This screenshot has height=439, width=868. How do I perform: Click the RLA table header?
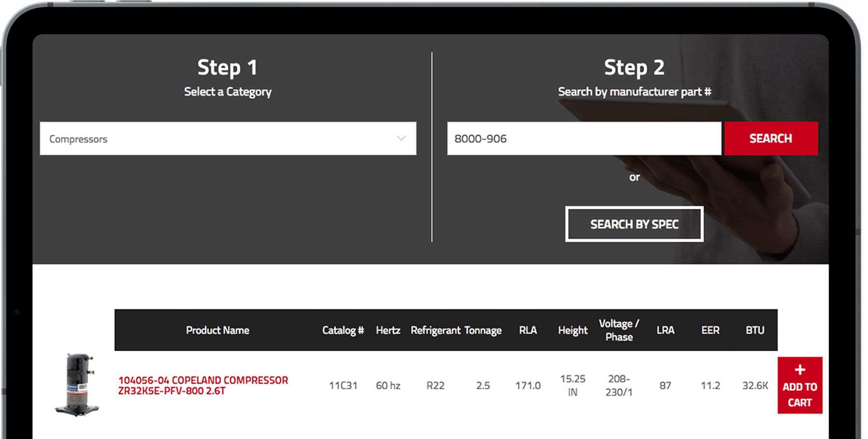pyautogui.click(x=528, y=330)
